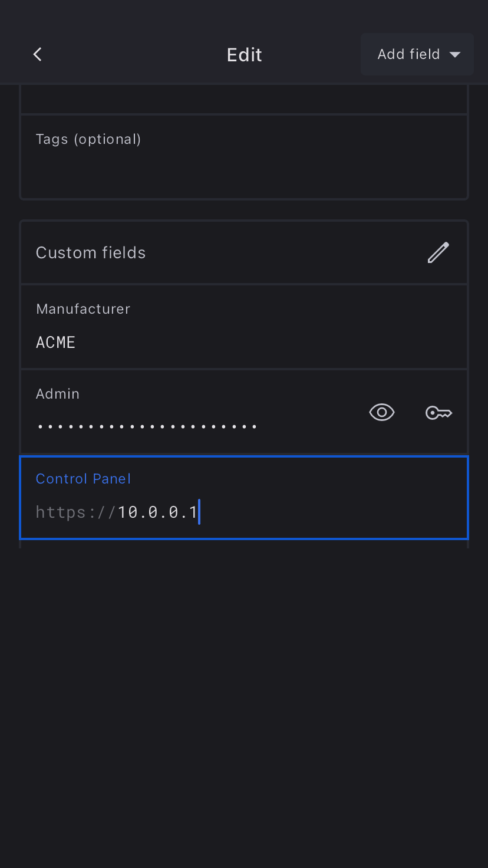Reveal the Admin password with eye icon
Screen dimensions: 488x868
tap(381, 412)
